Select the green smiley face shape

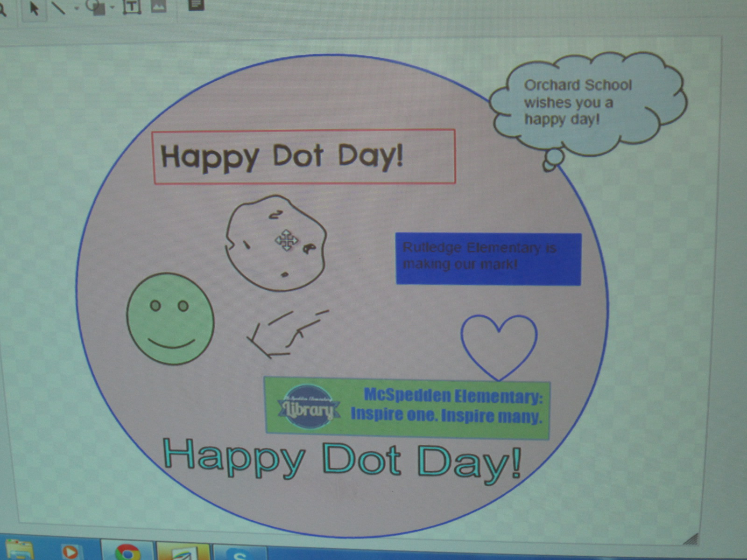tap(170, 319)
